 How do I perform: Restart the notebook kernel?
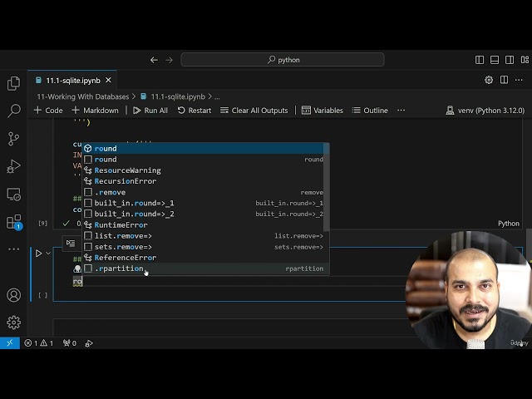click(194, 111)
